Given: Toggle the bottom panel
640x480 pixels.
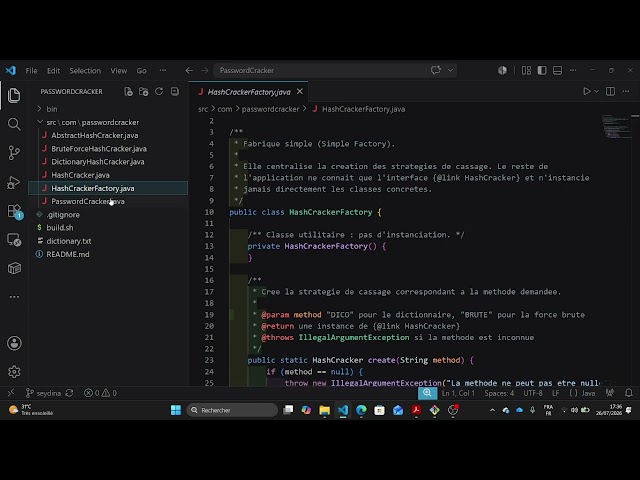Looking at the screenshot, I should point(557,71).
